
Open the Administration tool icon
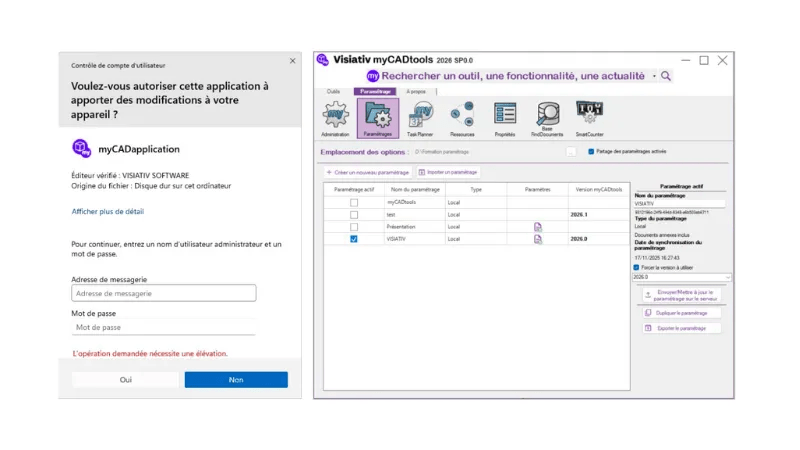(335, 118)
